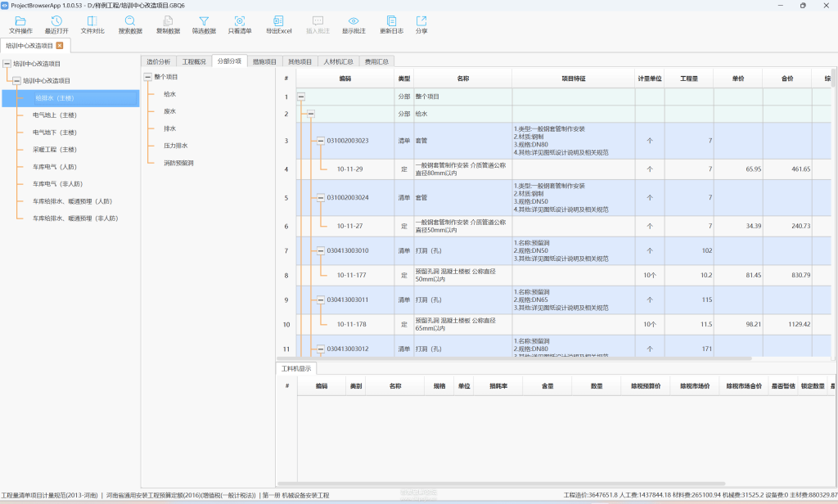Collapse the root 培训中心改造项目 tree node
Screen dimensions: 838x504
pyautogui.click(x=7, y=64)
